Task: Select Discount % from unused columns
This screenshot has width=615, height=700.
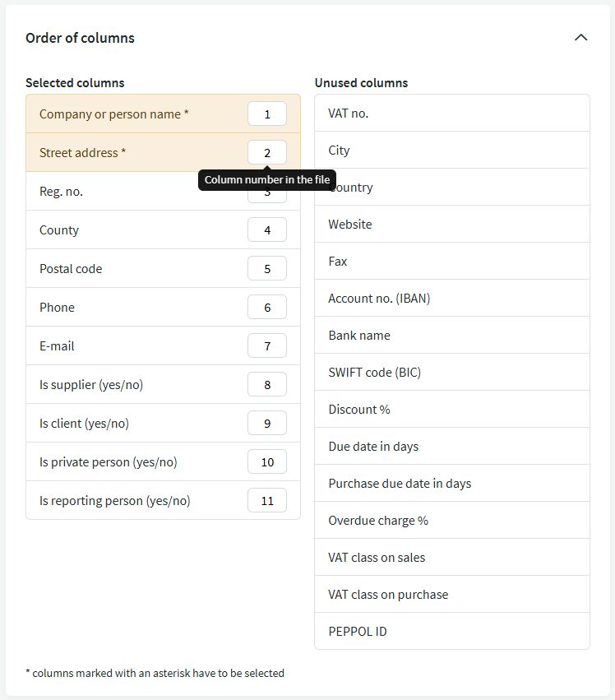Action: [451, 410]
